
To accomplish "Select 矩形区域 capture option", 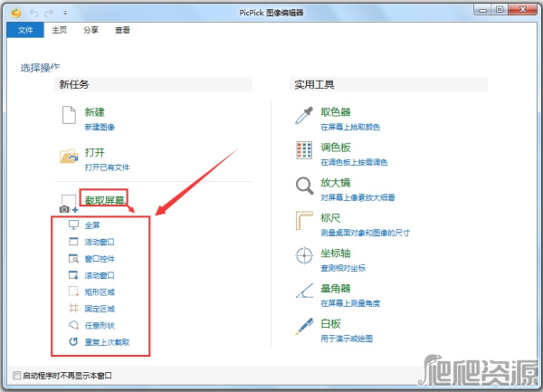I will pos(100,292).
